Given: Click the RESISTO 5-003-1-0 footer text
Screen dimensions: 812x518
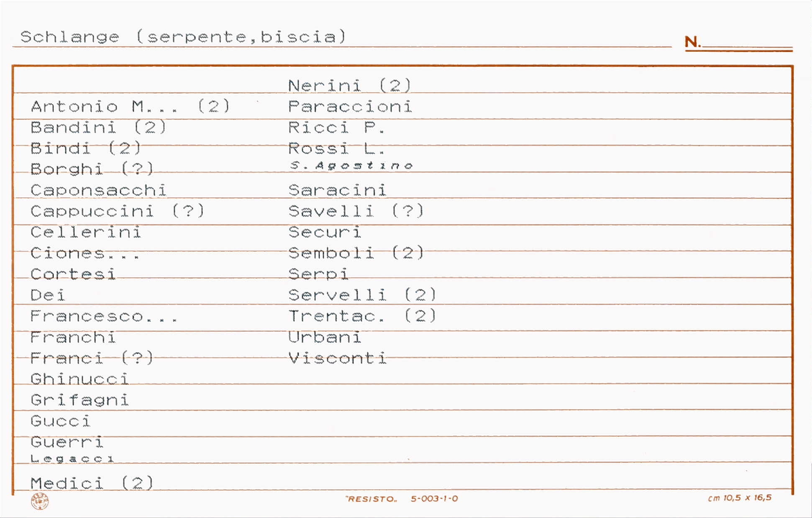Looking at the screenshot, I should click(402, 499).
